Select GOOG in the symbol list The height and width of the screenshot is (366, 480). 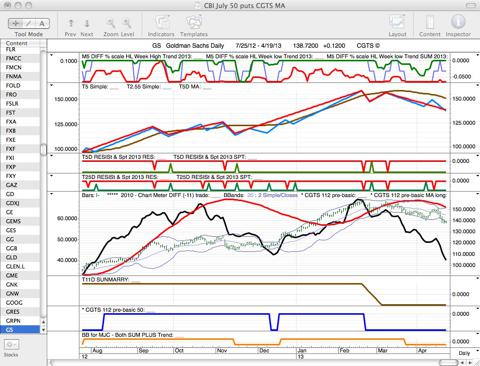(x=14, y=303)
